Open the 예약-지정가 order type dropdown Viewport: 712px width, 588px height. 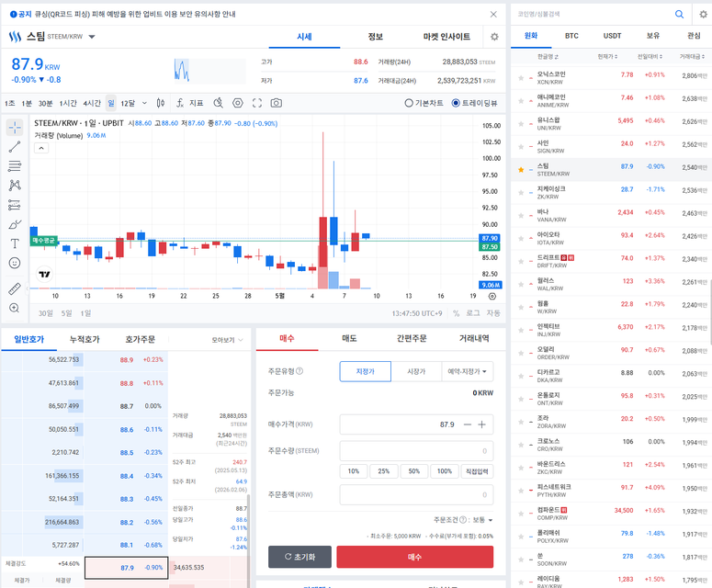point(468,371)
